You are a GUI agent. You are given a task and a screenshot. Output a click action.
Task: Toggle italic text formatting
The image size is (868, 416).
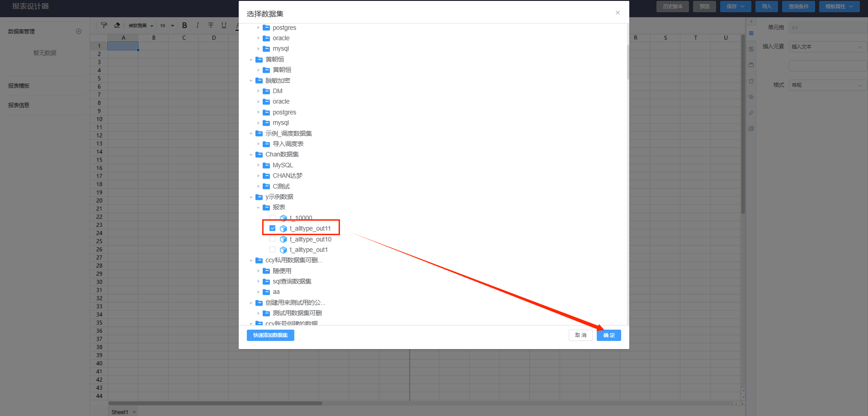pos(198,25)
